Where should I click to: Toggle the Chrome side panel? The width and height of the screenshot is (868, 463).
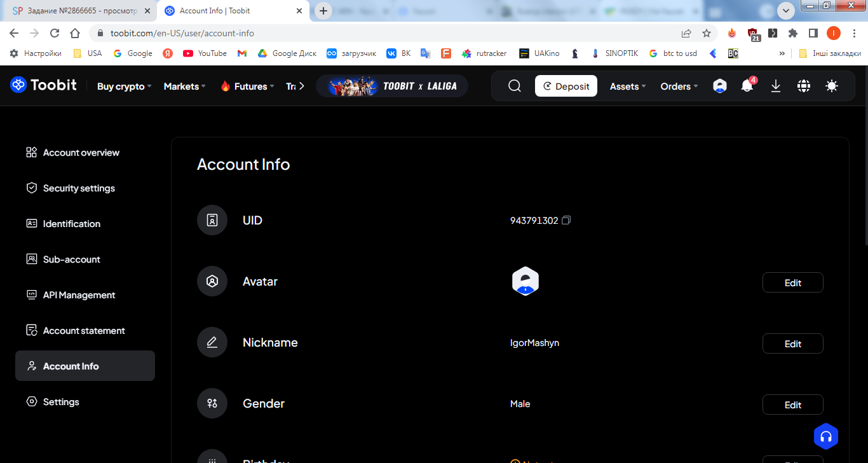pos(813,33)
